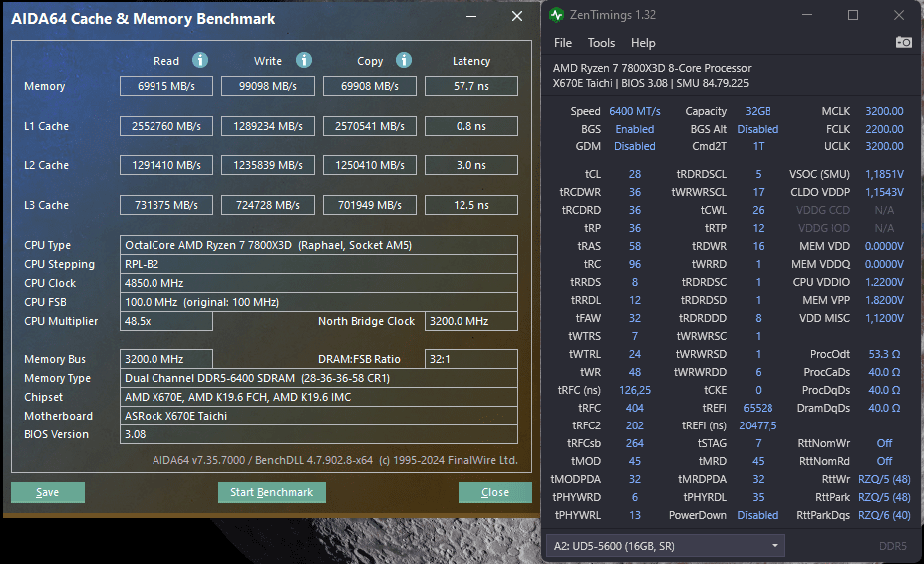Click the Memory Copy value 69908 MB/s
This screenshot has height=564, width=924.
coord(370,86)
